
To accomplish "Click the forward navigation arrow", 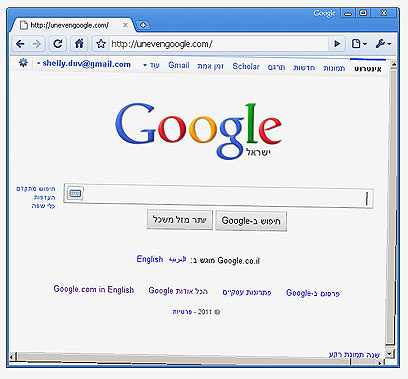I will [x=37, y=44].
